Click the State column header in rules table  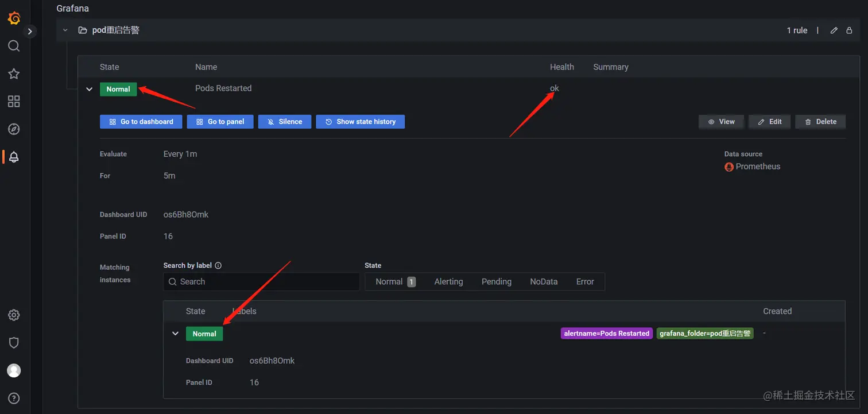(110, 67)
